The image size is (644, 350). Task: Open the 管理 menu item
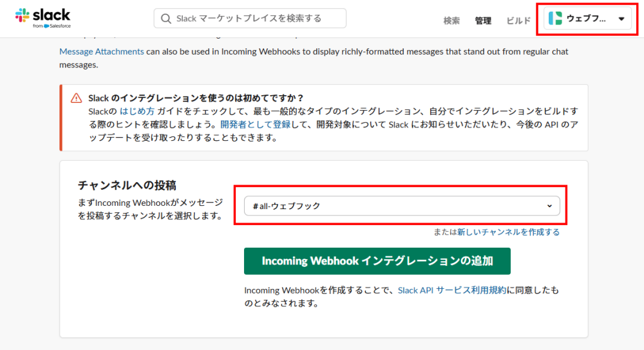coord(483,21)
